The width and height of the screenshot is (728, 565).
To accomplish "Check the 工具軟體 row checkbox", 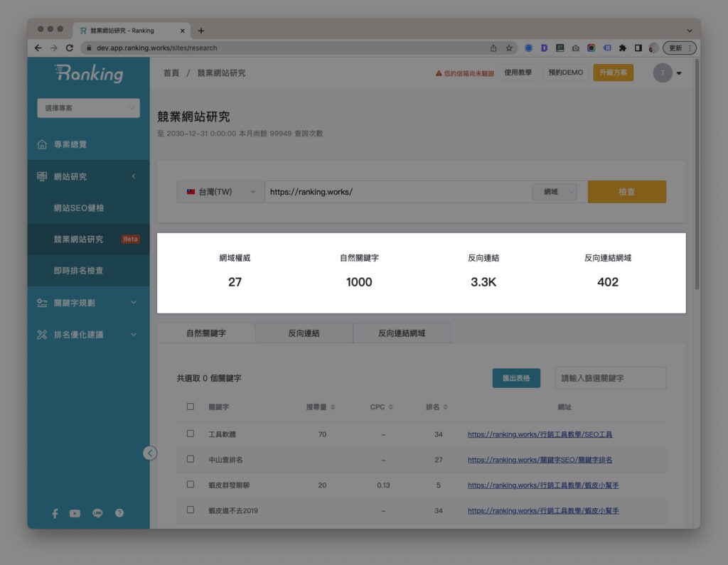I will 191,434.
